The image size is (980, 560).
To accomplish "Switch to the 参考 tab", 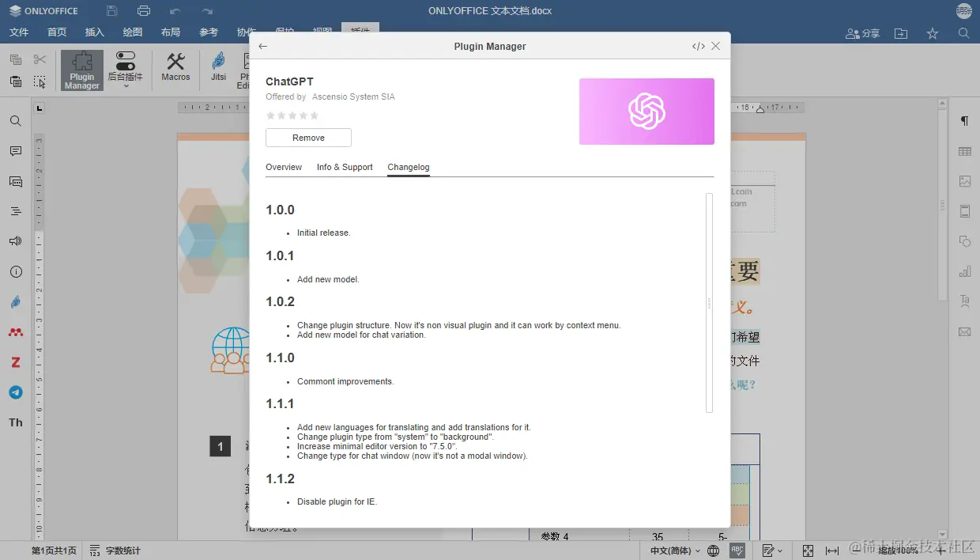I will pos(209,32).
